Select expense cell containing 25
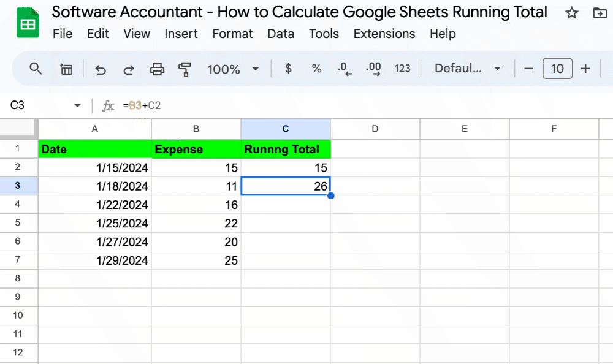Image resolution: width=613 pixels, height=364 pixels. tap(196, 260)
